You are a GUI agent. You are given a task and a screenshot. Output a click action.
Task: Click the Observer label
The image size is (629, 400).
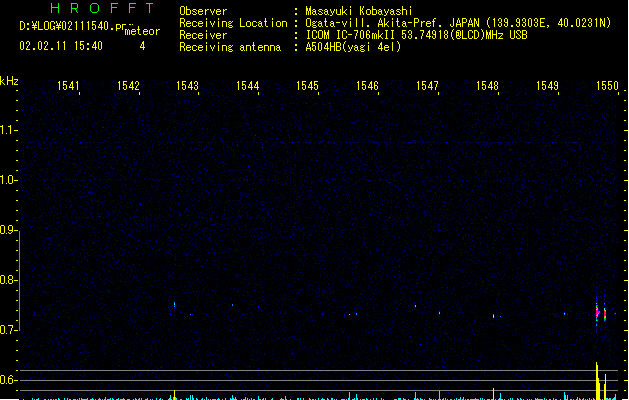click(203, 11)
